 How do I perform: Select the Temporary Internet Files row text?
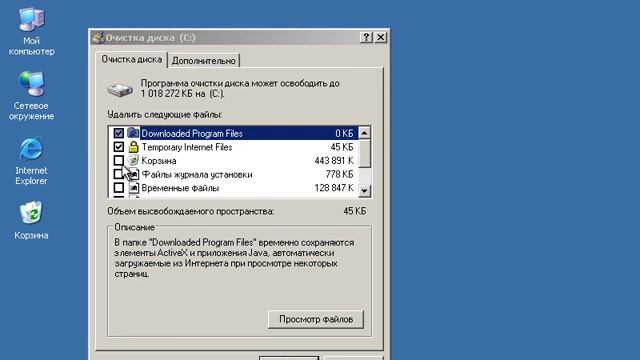187,147
